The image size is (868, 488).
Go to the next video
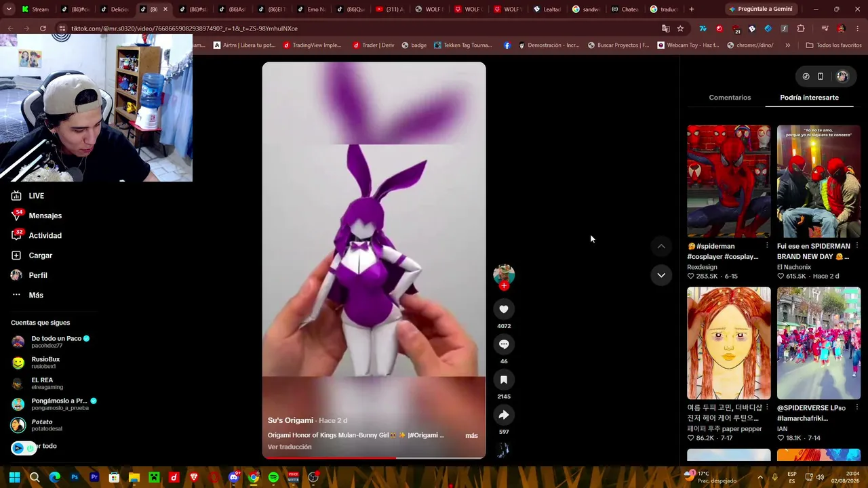tap(661, 275)
